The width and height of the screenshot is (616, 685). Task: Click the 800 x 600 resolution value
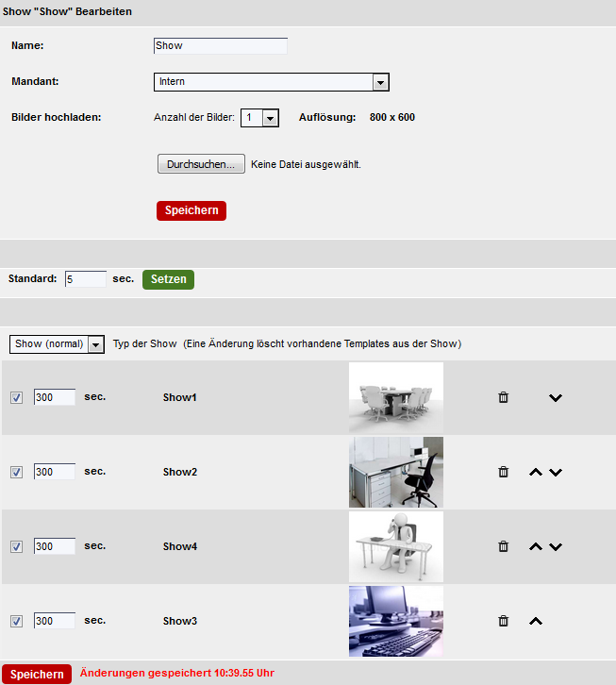point(392,118)
